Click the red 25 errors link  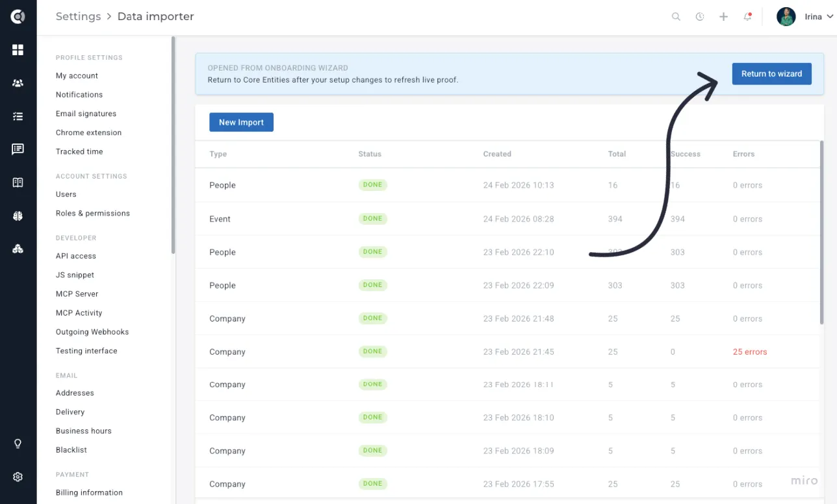pyautogui.click(x=750, y=352)
